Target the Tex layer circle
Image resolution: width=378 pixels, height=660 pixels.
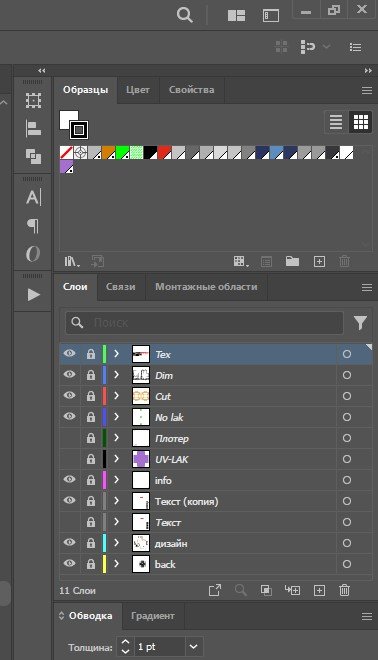(346, 354)
